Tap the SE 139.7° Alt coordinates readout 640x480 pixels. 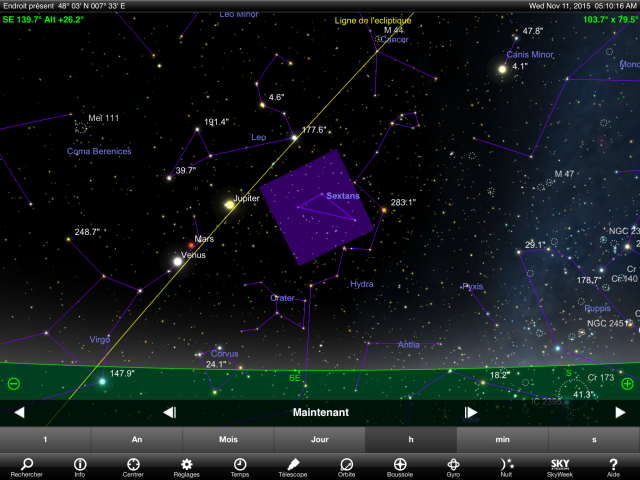coord(43,19)
